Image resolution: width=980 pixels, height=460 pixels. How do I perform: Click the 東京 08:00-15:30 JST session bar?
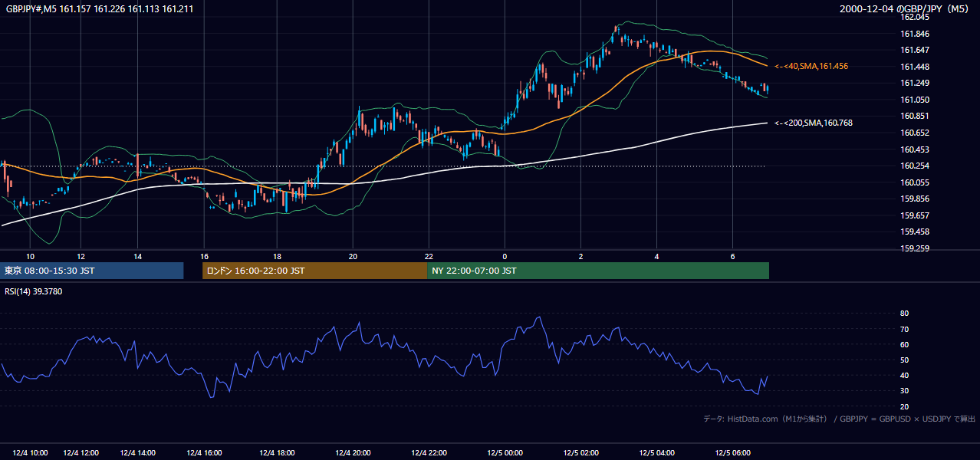(x=92, y=271)
